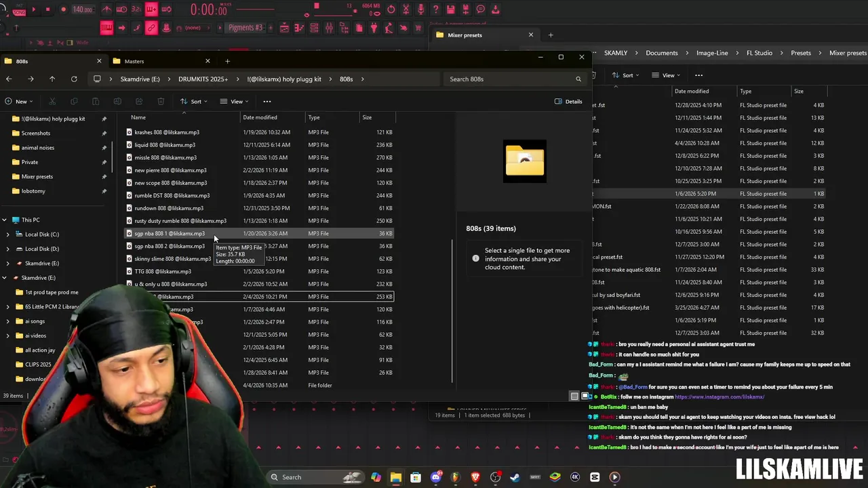Toggle the highlighted link/multilink controllers button
Image resolution: width=868 pixels, height=488 pixels.
(x=151, y=28)
